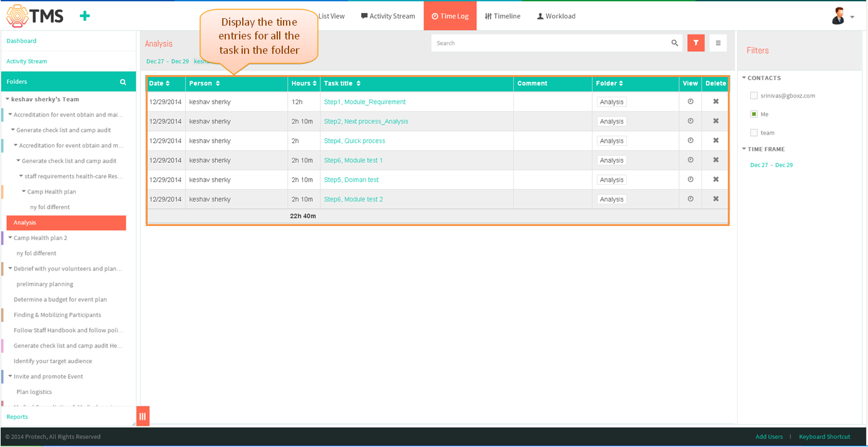The height and width of the screenshot is (447, 868).
Task: Click Analysis folder tag in Step1 row
Action: (611, 102)
